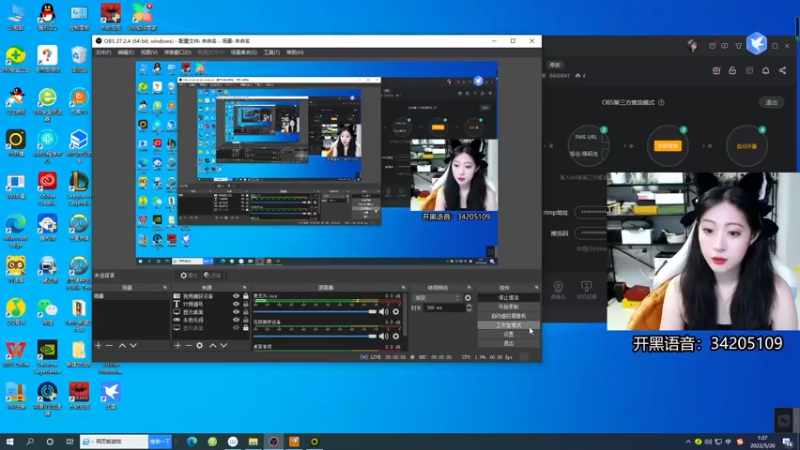Open the 工具 menu in OBS
The image size is (800, 450).
271,52
